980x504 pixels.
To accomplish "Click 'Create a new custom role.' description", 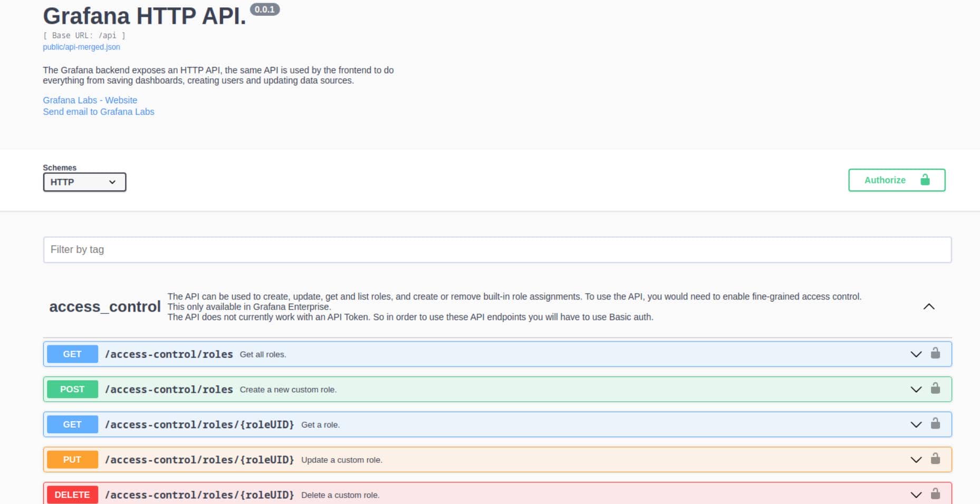I will [288, 390].
